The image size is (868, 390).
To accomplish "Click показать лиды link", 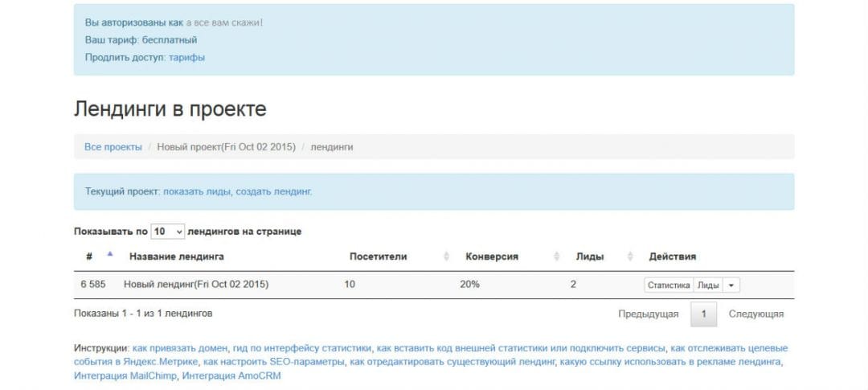I will (197, 191).
